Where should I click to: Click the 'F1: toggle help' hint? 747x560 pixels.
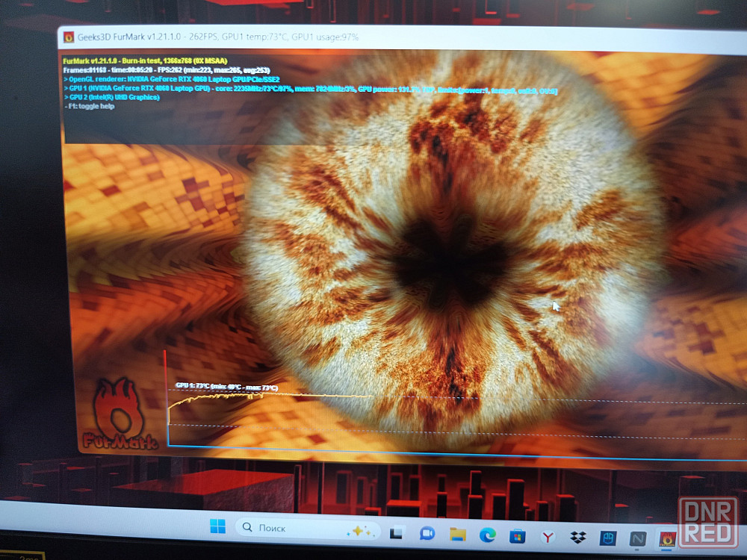tap(90, 106)
